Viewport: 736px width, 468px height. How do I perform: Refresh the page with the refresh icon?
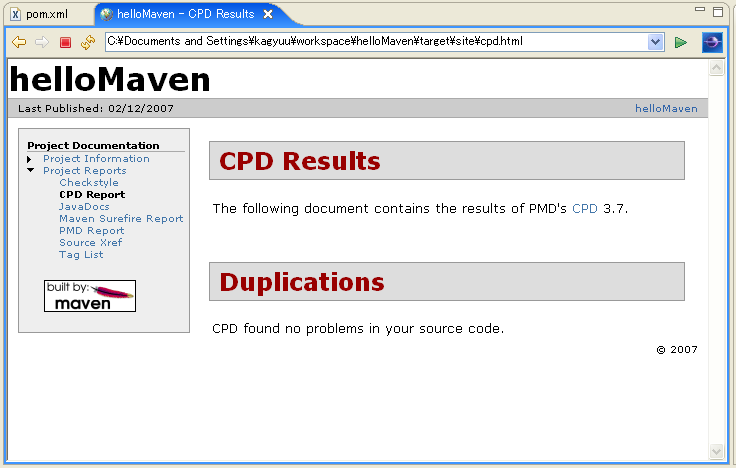pyautogui.click(x=88, y=42)
